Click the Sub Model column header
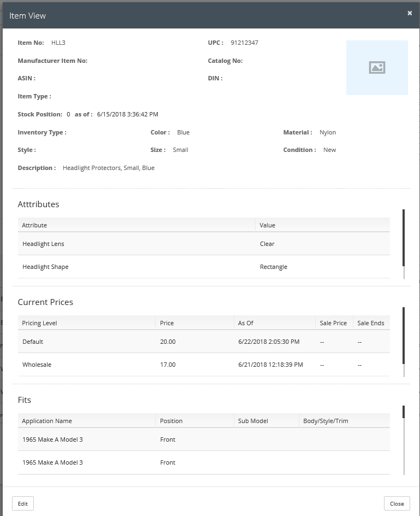 click(x=267, y=421)
